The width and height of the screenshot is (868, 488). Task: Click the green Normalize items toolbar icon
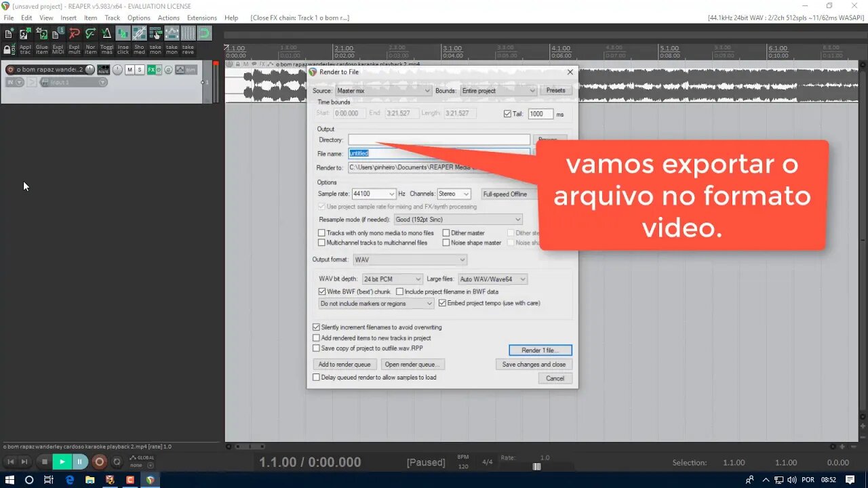pyautogui.click(x=90, y=33)
